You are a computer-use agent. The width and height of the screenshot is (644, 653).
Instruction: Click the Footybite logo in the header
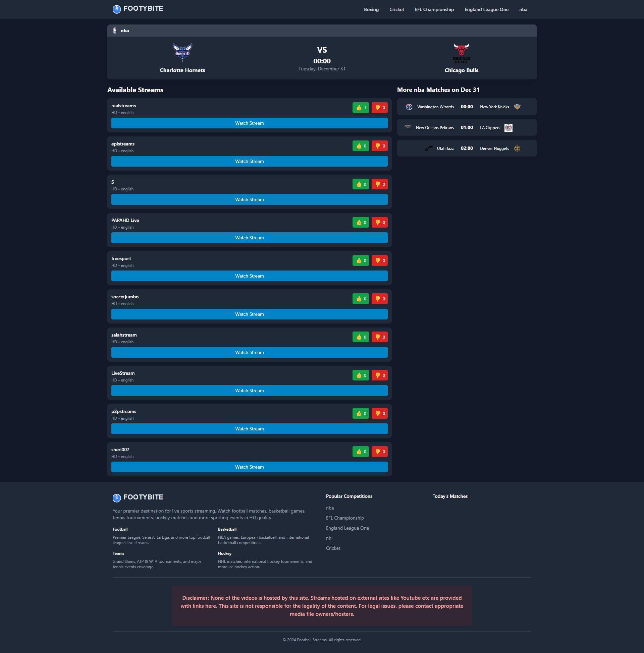point(138,9)
